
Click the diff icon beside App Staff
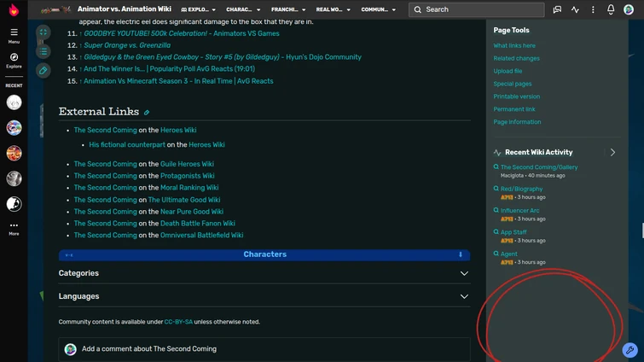[496, 231]
